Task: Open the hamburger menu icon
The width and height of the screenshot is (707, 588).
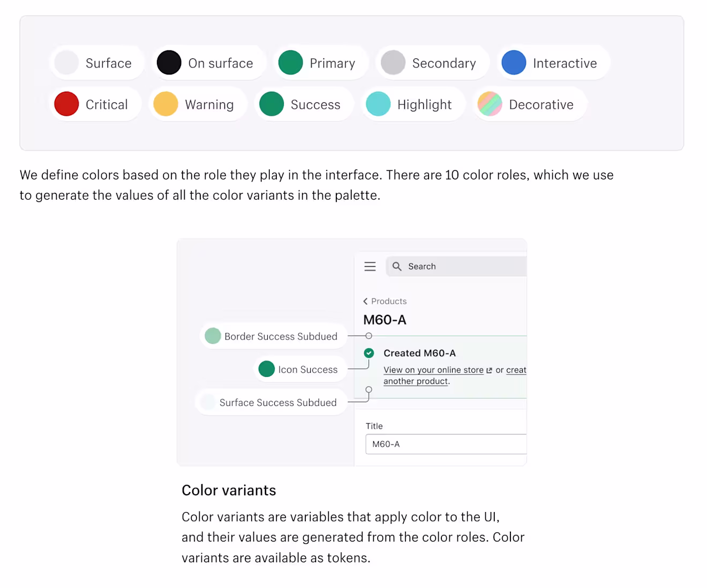Action: point(370,266)
